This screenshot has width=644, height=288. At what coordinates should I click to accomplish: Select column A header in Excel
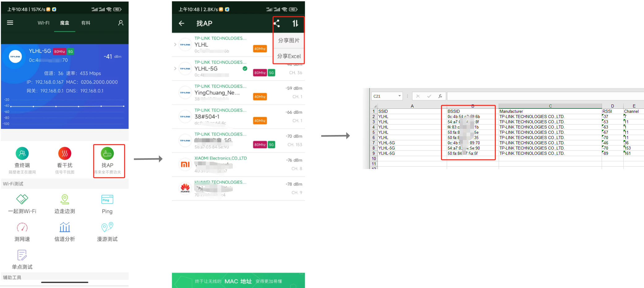(x=412, y=106)
